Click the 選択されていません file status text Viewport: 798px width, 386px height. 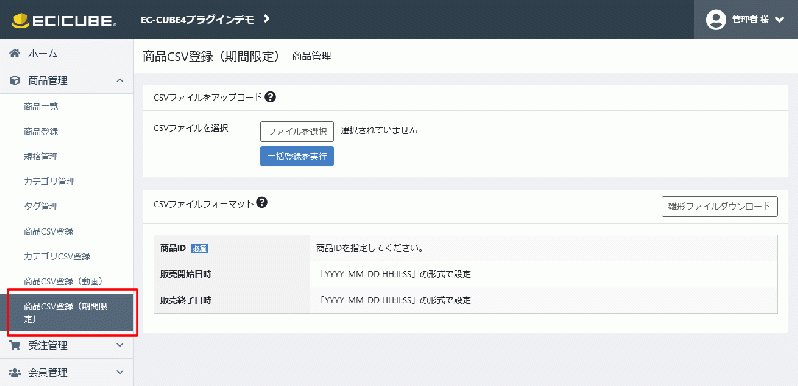coord(379,131)
